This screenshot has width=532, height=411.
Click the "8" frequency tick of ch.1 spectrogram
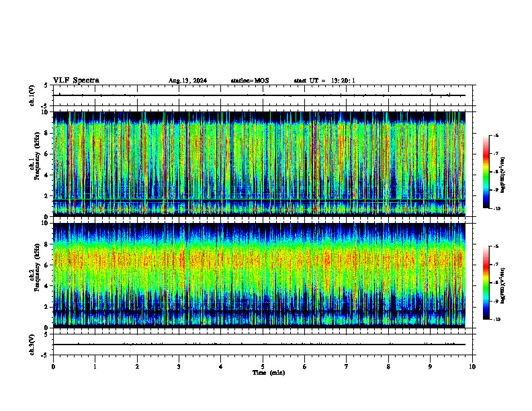47,133
